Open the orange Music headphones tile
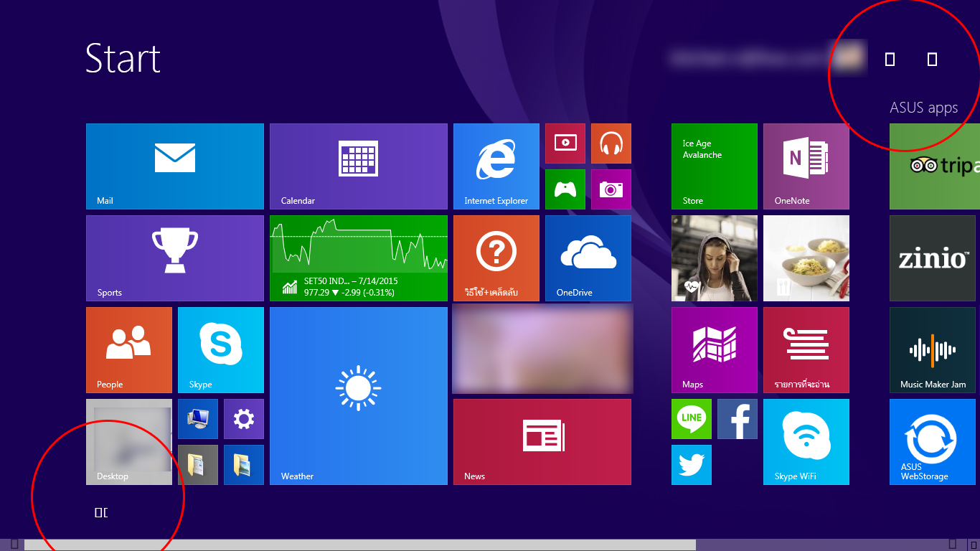The width and height of the screenshot is (980, 551). point(611,143)
